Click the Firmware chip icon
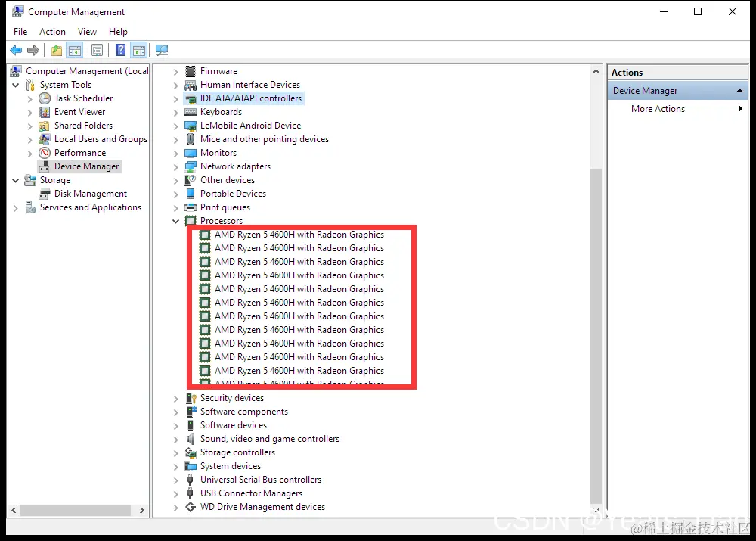Screen dimensions: 756x541 pyautogui.click(x=191, y=71)
